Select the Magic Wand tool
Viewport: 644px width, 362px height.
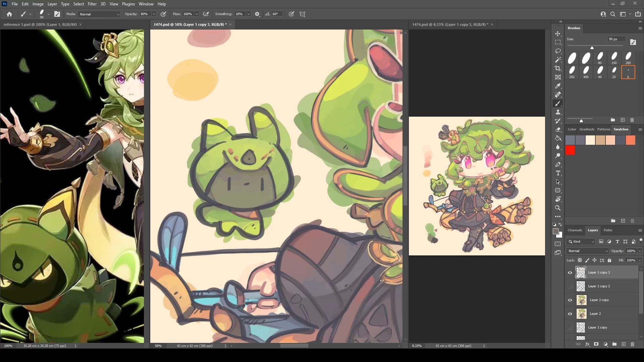(558, 60)
